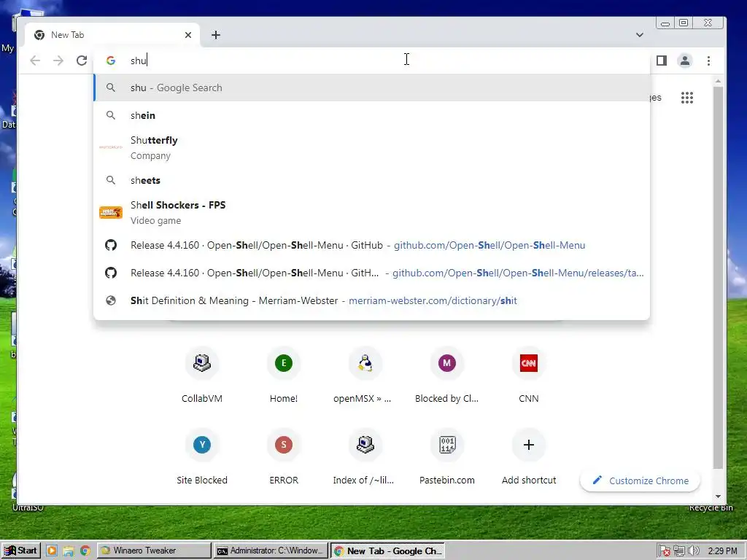Click the volume speaker tray icon

(693, 551)
